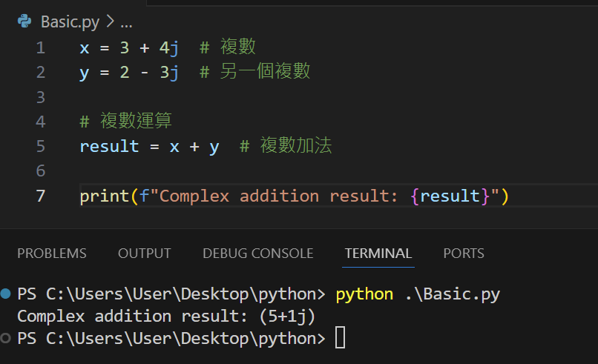This screenshot has width=598, height=364.
Task: Click line number 1 in the gutter
Action: tap(40, 48)
